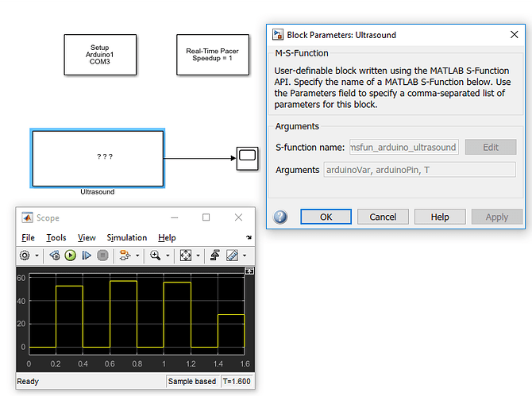Screen dimensions: 532x396
Task: Click the Ready status text
Action: 28,382
